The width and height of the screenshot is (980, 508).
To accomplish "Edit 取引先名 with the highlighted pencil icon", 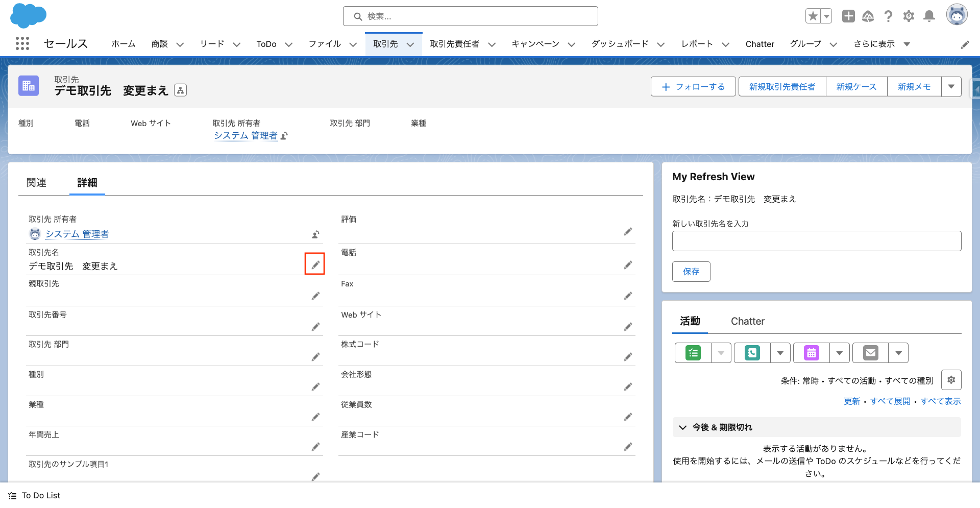I will [x=315, y=264].
